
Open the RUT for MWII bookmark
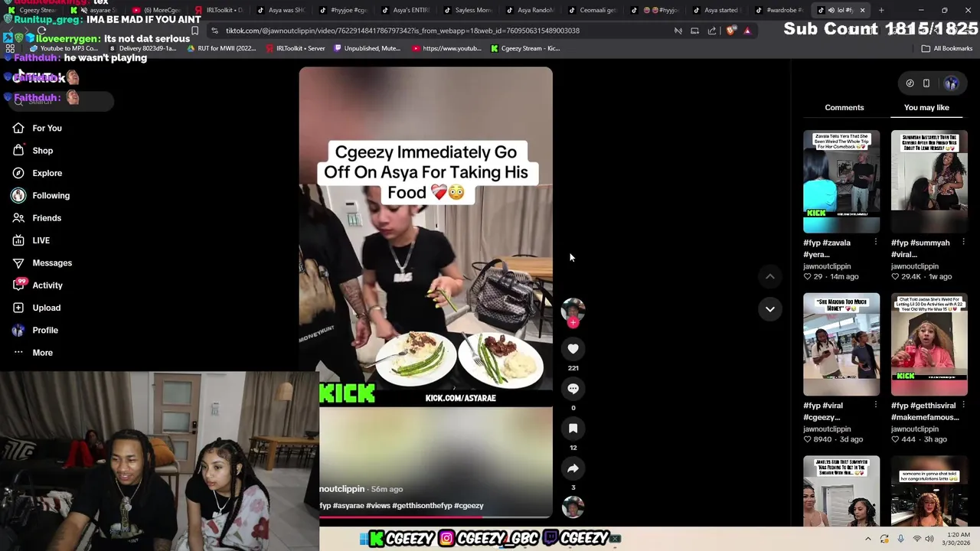pyautogui.click(x=222, y=48)
